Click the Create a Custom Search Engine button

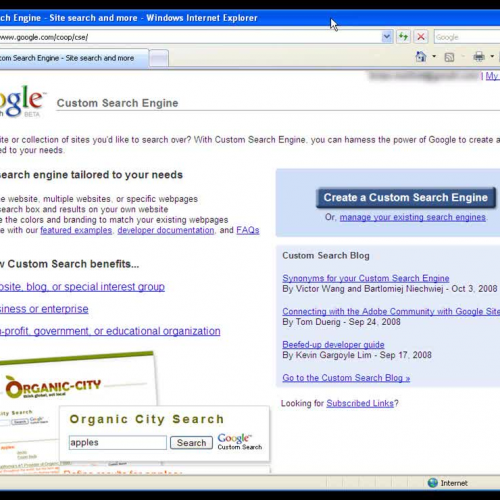406,198
